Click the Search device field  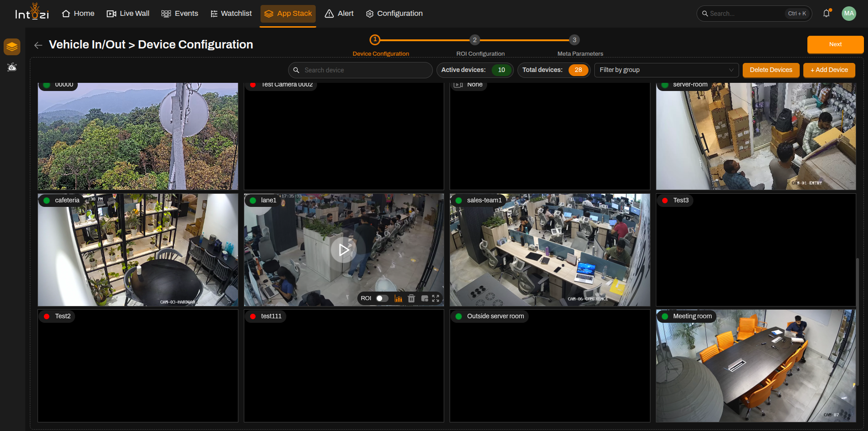[x=360, y=70]
